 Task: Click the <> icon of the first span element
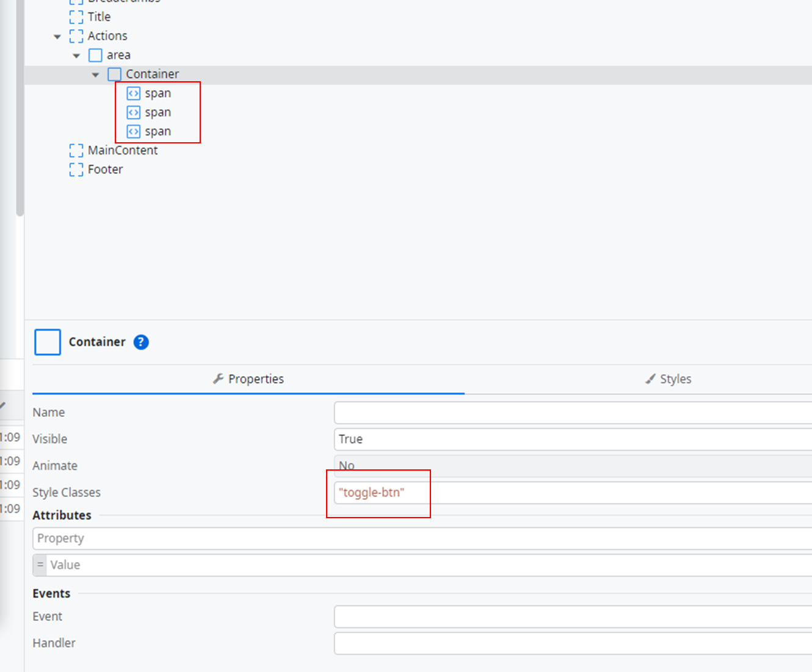click(133, 93)
